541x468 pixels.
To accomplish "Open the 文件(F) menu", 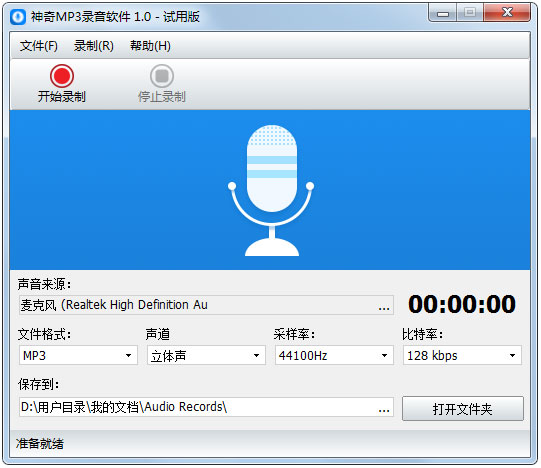I will coord(39,46).
